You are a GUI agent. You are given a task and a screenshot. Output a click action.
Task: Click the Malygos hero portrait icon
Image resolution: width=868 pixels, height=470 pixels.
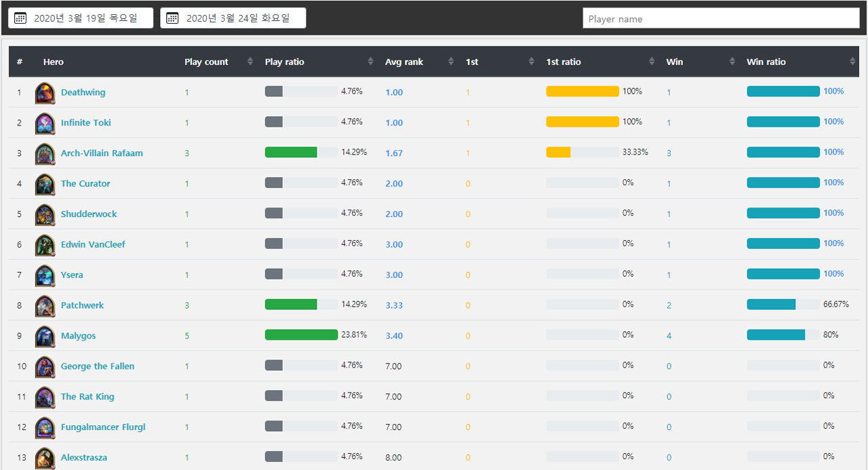tap(45, 336)
